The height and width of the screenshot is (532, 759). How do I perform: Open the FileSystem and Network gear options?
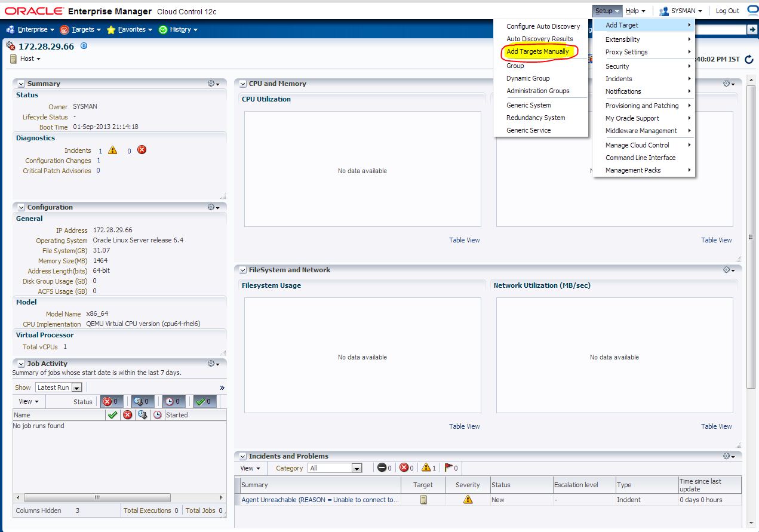(729, 270)
